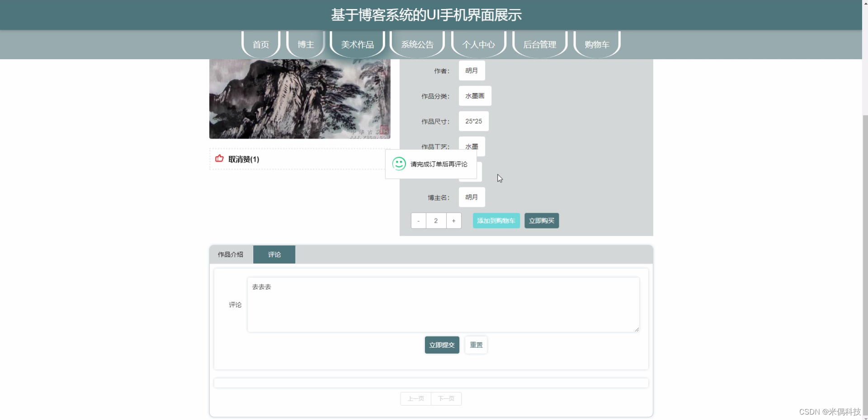Reset the comment form with 重置

coord(475,345)
